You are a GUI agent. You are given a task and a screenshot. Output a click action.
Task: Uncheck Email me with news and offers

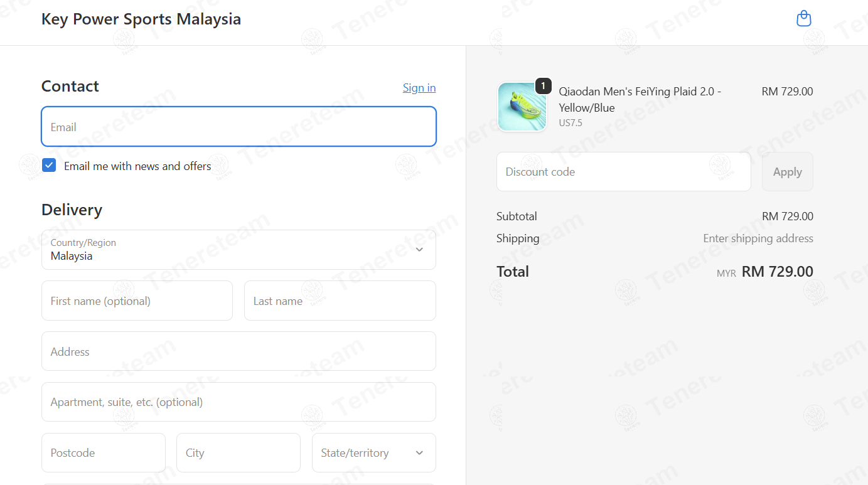(49, 166)
